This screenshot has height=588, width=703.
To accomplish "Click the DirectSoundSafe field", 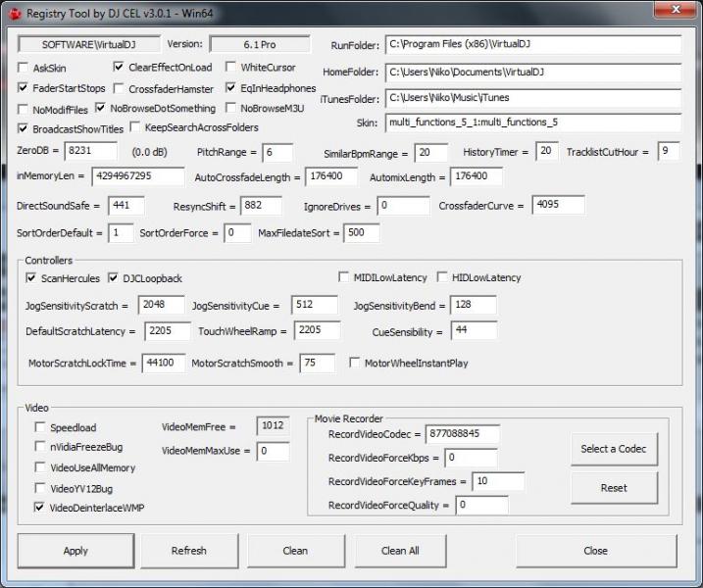I will (126, 206).
